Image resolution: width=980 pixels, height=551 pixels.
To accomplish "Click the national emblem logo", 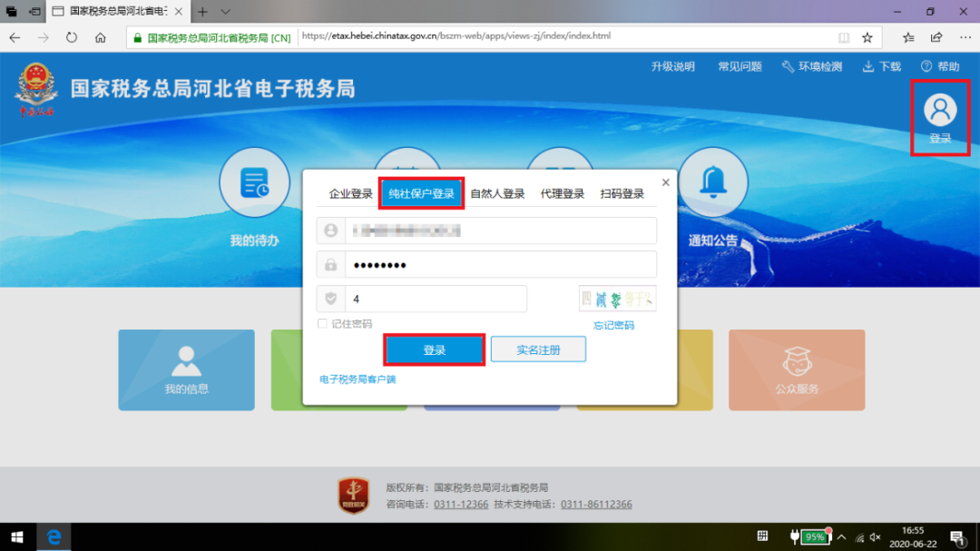I will (36, 88).
